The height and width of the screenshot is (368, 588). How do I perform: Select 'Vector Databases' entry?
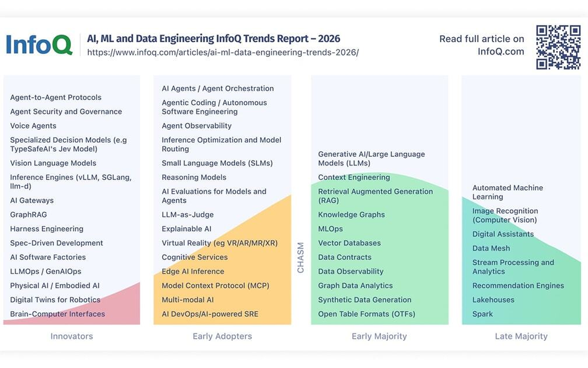pos(349,243)
